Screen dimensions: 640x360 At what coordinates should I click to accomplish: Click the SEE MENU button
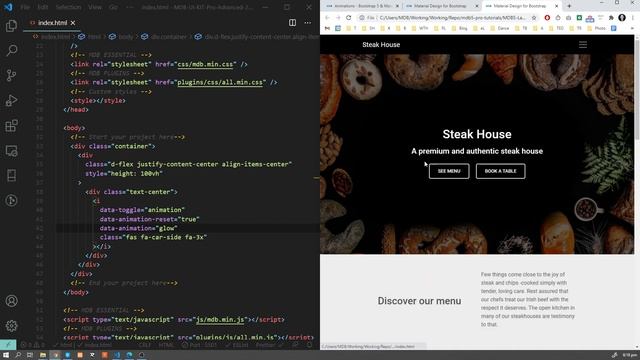pyautogui.click(x=449, y=171)
